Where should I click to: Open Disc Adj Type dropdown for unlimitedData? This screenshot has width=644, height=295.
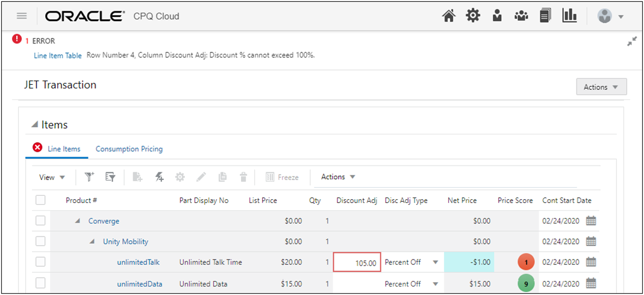click(x=436, y=284)
